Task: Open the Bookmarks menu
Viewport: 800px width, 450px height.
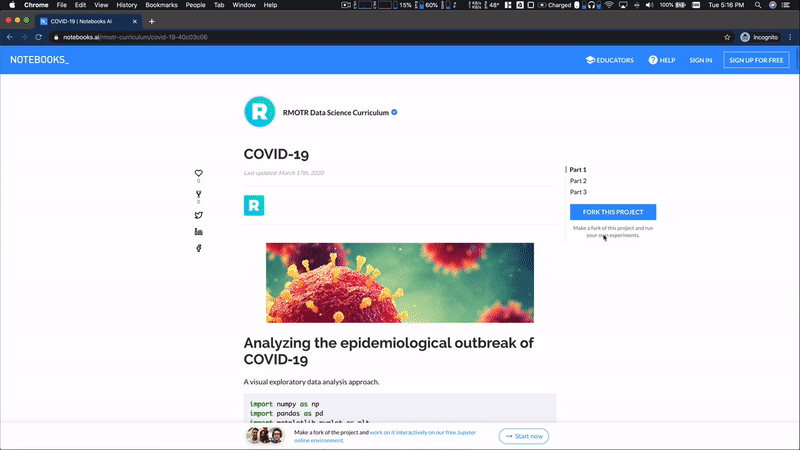Action: (161, 5)
